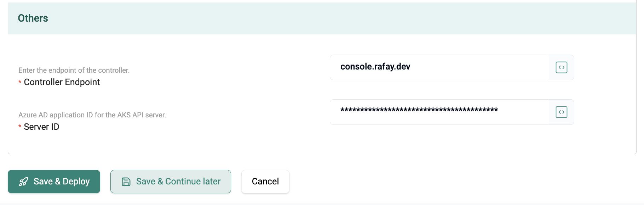The width and height of the screenshot is (644, 205).
Task: Click the light teal Others header bar
Action: tap(318, 18)
